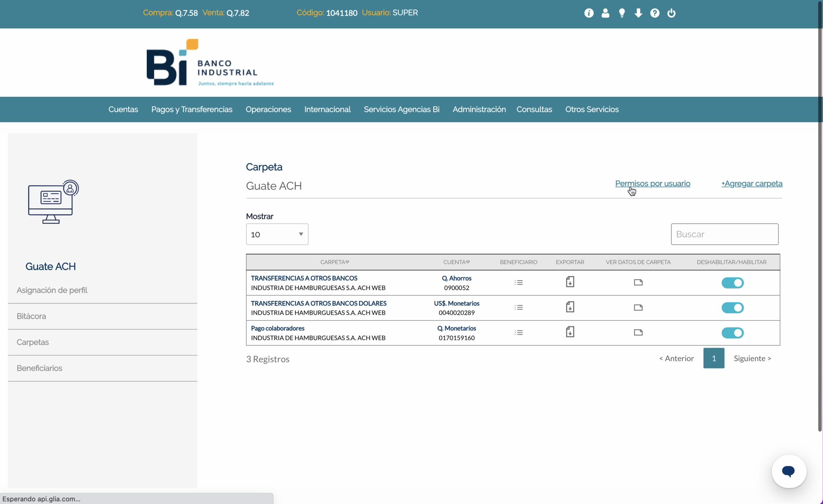Open the chat bubble widget
This screenshot has height=504, width=823.
788,471
